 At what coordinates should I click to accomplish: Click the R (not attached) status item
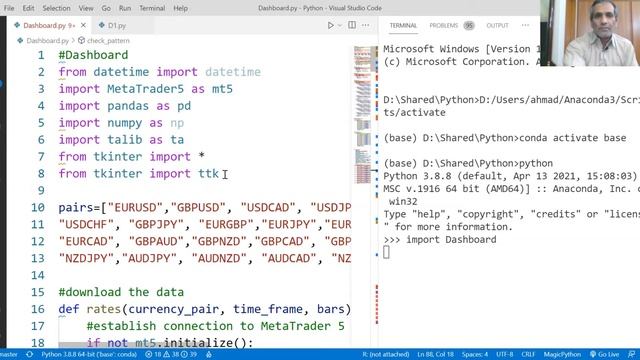(x=386, y=354)
